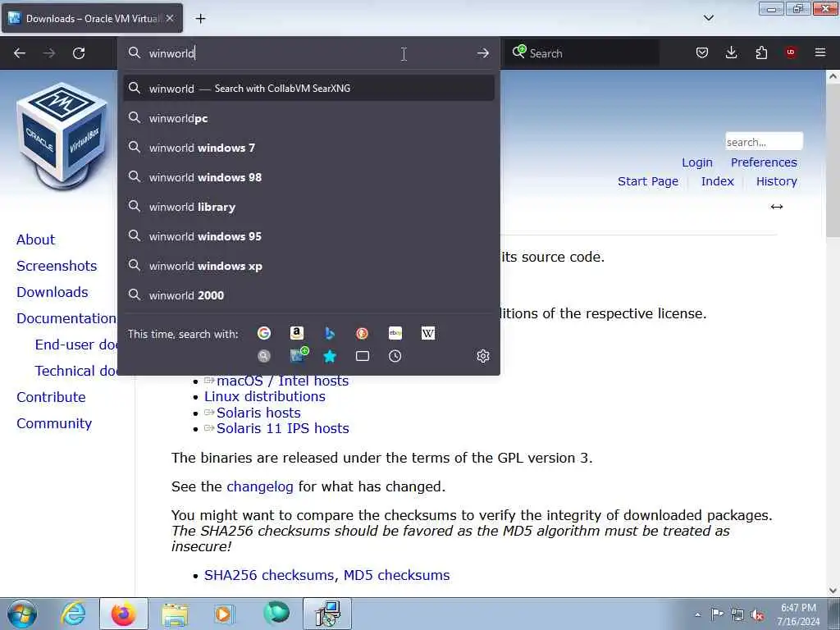The image size is (840, 630).
Task: Search in bookmarks via star icon
Action: tap(330, 356)
